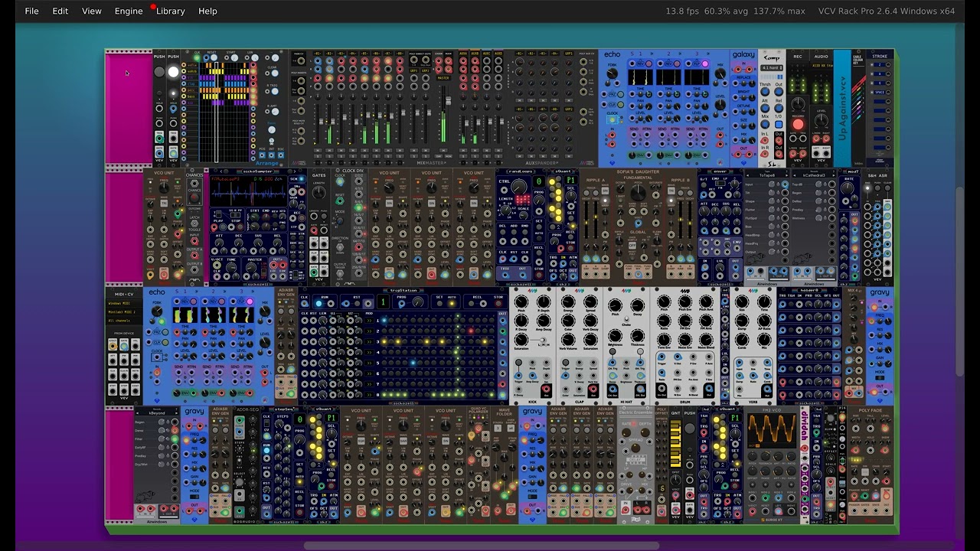Click the Comp Mix knob
The image size is (980, 551).
point(765,124)
